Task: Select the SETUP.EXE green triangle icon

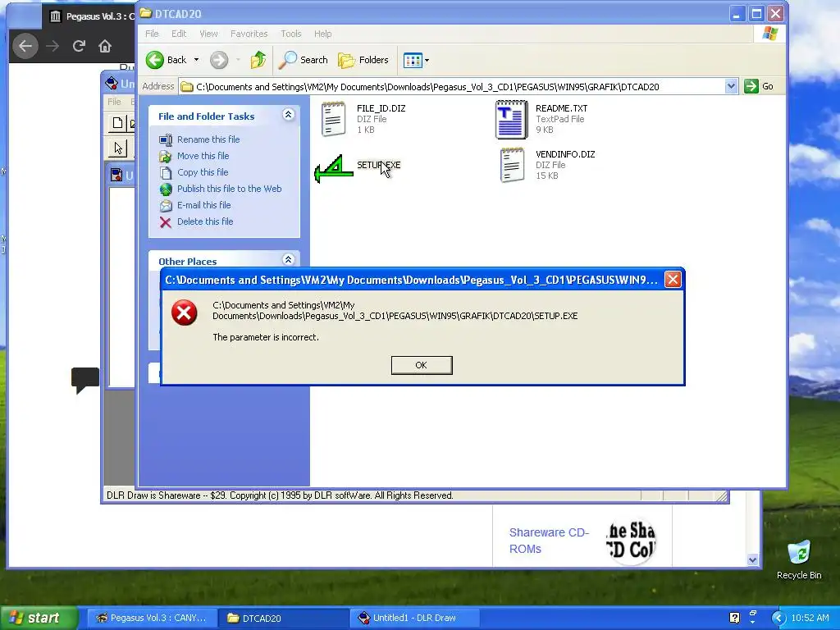Action: pyautogui.click(x=334, y=169)
